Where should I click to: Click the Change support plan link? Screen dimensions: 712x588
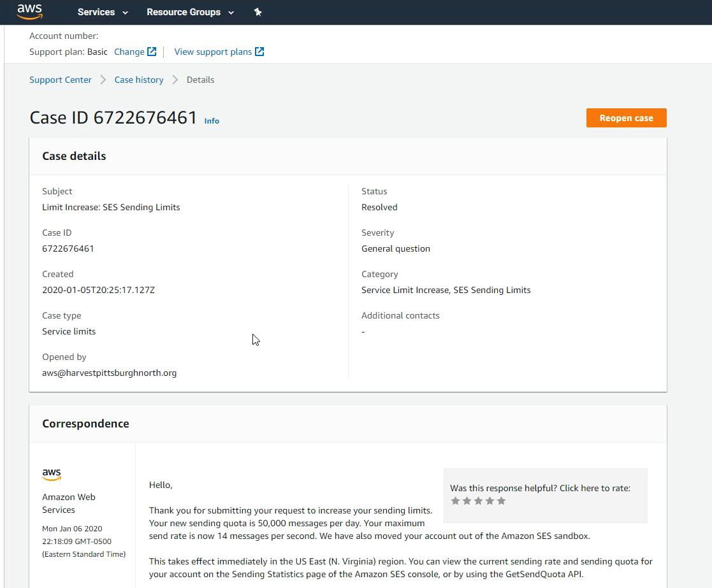coord(129,52)
